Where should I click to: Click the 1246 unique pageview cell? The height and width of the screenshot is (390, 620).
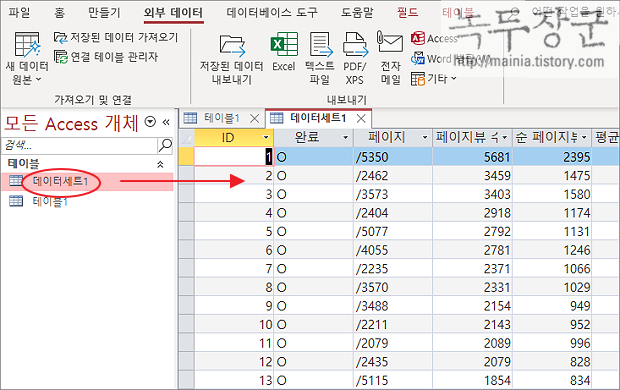click(x=552, y=250)
